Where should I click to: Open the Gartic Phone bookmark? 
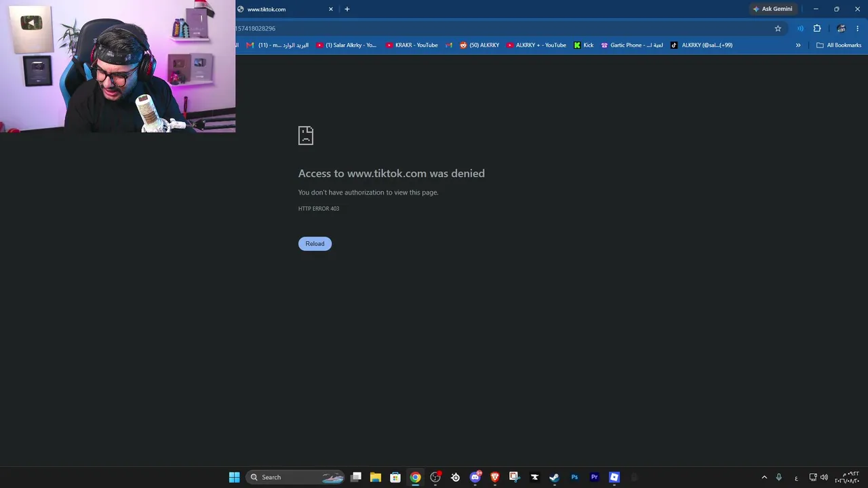tap(632, 45)
